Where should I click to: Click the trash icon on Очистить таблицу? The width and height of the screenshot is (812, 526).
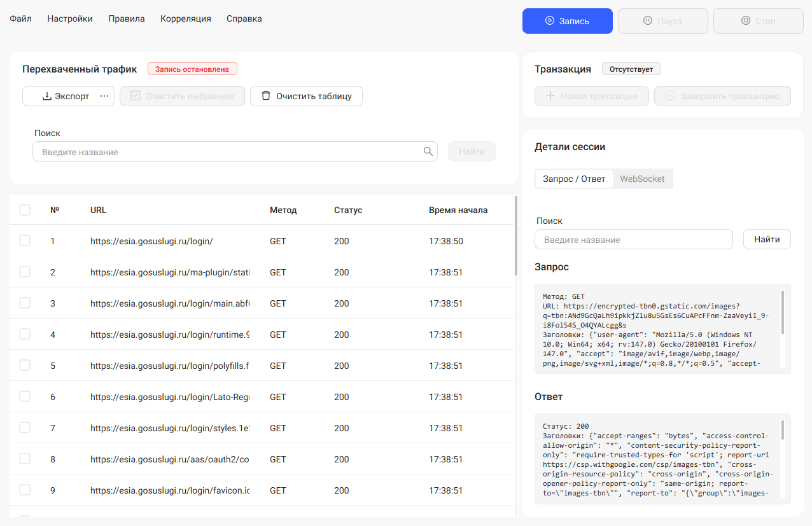click(266, 96)
